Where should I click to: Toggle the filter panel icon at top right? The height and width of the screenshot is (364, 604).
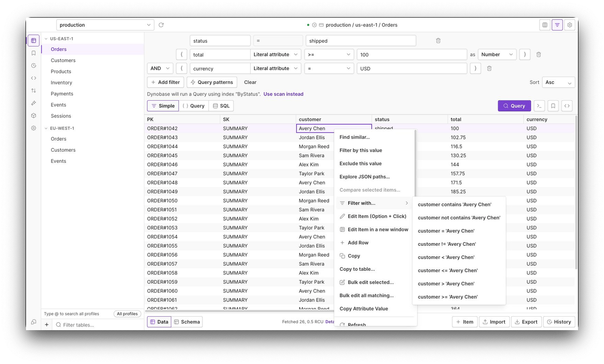pos(557,25)
